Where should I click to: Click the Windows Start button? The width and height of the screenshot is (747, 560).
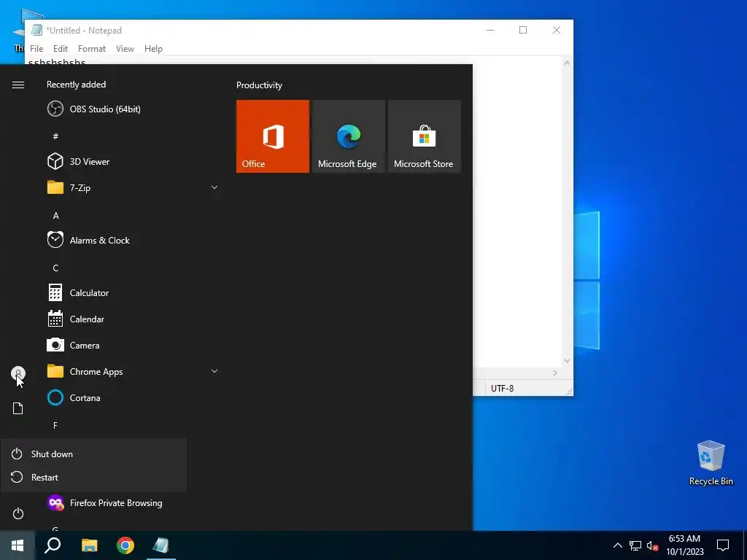[x=18, y=545]
